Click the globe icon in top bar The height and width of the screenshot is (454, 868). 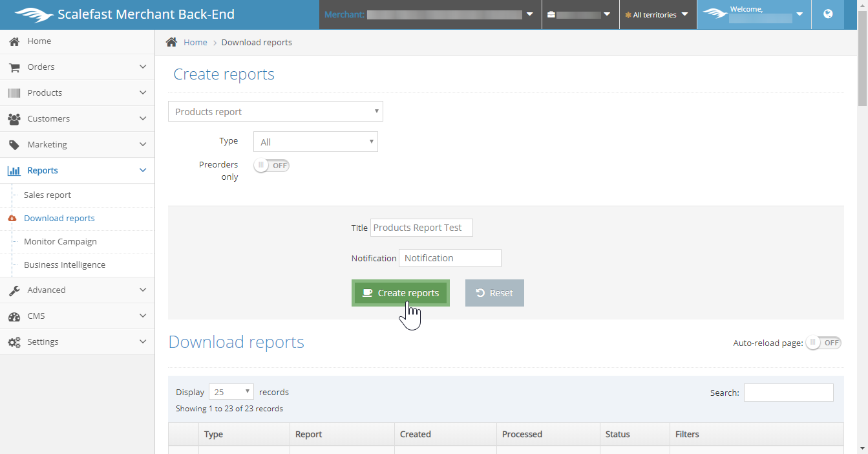click(x=828, y=14)
